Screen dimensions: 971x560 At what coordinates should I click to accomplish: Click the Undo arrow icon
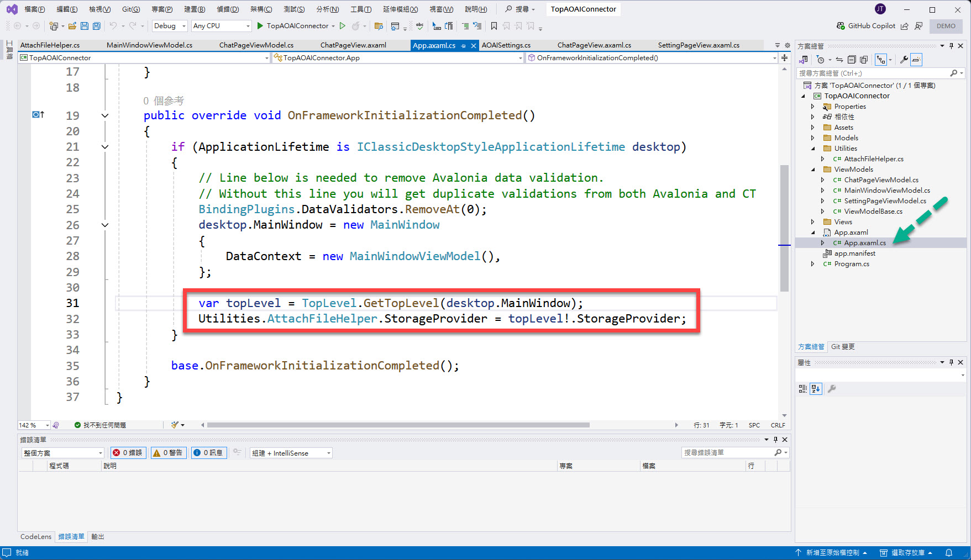click(113, 26)
